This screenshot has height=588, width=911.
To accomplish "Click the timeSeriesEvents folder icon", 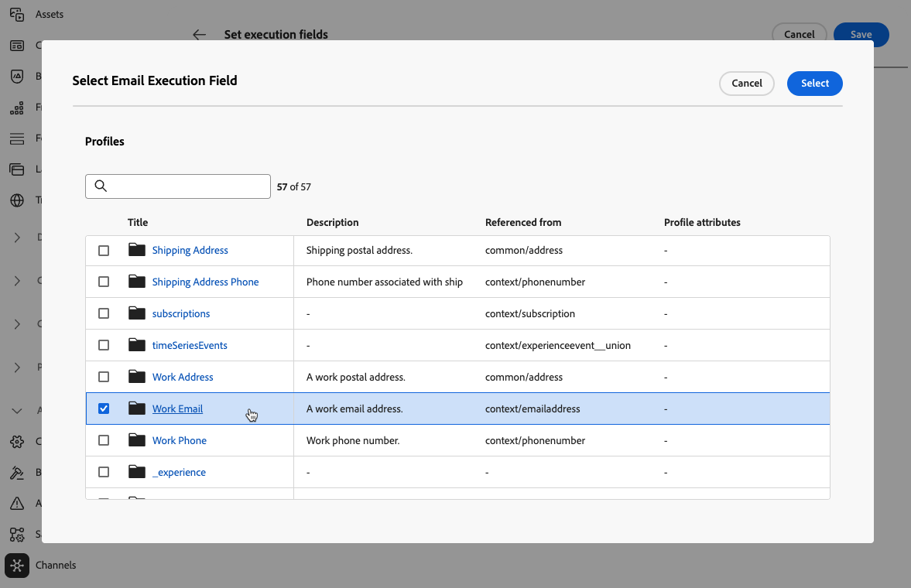I will [137, 345].
